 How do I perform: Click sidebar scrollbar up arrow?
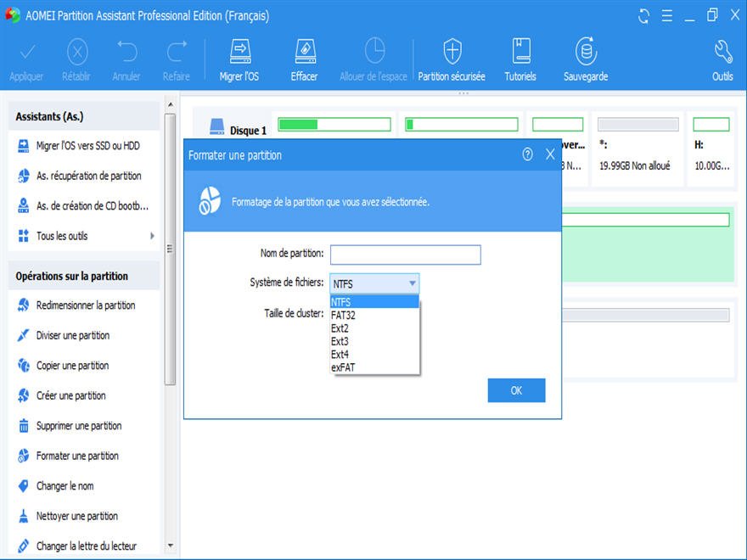point(171,104)
